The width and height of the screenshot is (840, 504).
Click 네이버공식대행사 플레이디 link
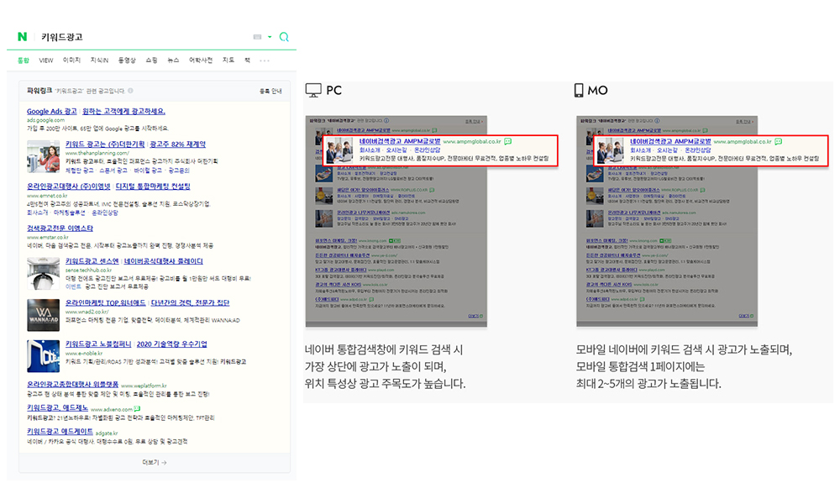coord(164,261)
